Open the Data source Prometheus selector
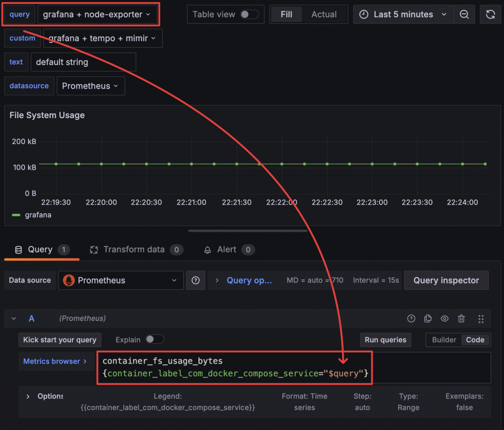Viewport: 504px width, 430px height. click(x=121, y=280)
